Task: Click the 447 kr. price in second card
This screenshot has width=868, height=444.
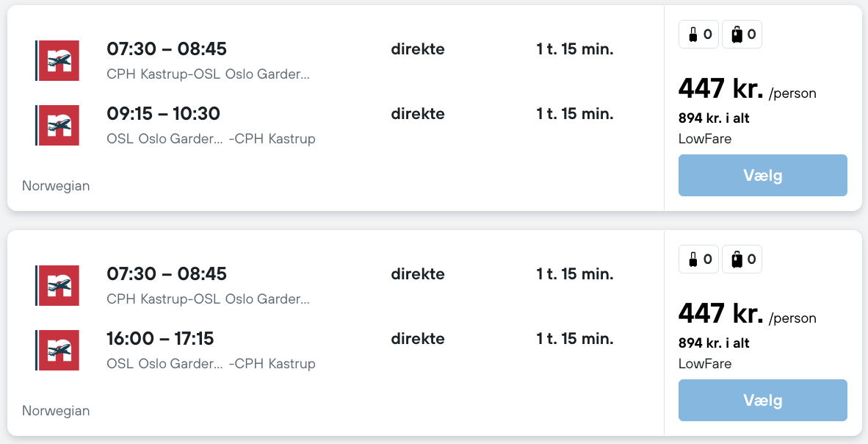Action: click(721, 314)
